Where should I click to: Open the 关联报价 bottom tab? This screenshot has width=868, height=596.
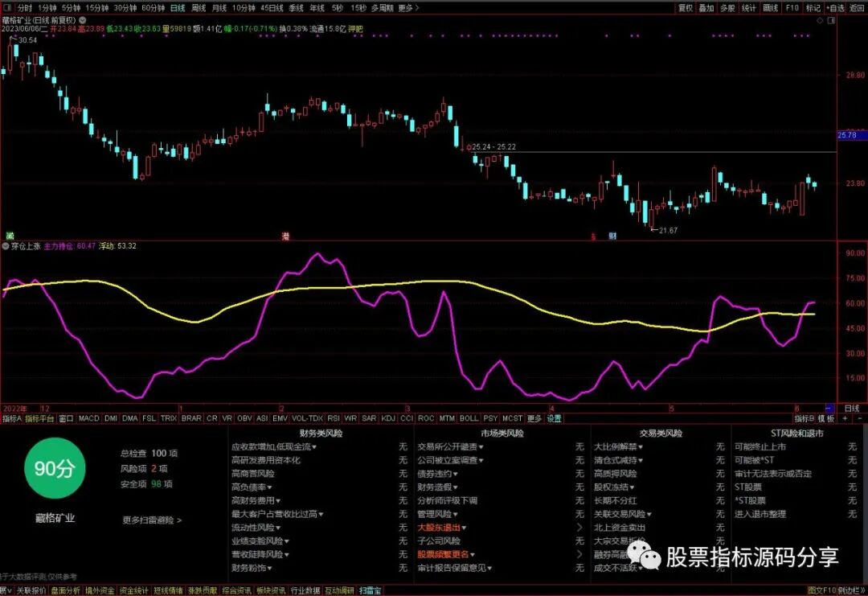click(31, 590)
